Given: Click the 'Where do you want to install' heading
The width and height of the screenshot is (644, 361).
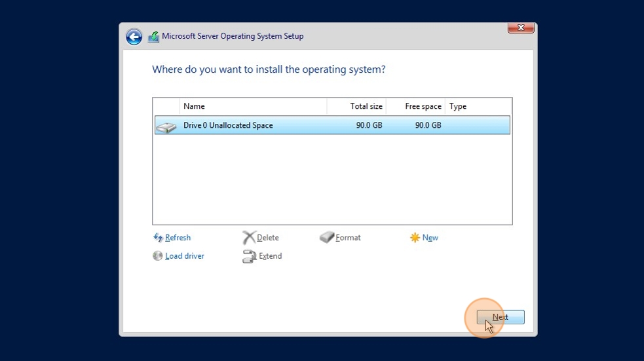Looking at the screenshot, I should [269, 69].
